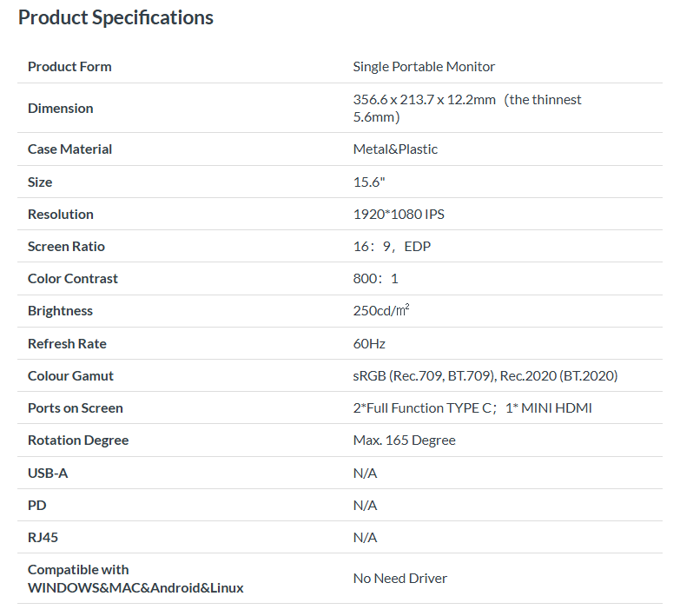The width and height of the screenshot is (680, 616).
Task: Select the 800:1 color contrast value
Action: pos(375,279)
